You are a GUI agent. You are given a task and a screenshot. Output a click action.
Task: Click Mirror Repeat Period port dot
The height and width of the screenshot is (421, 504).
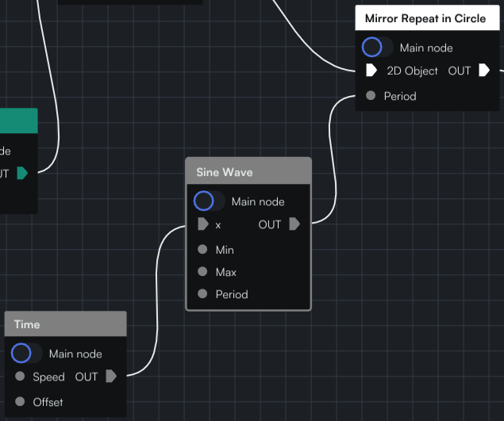point(371,95)
